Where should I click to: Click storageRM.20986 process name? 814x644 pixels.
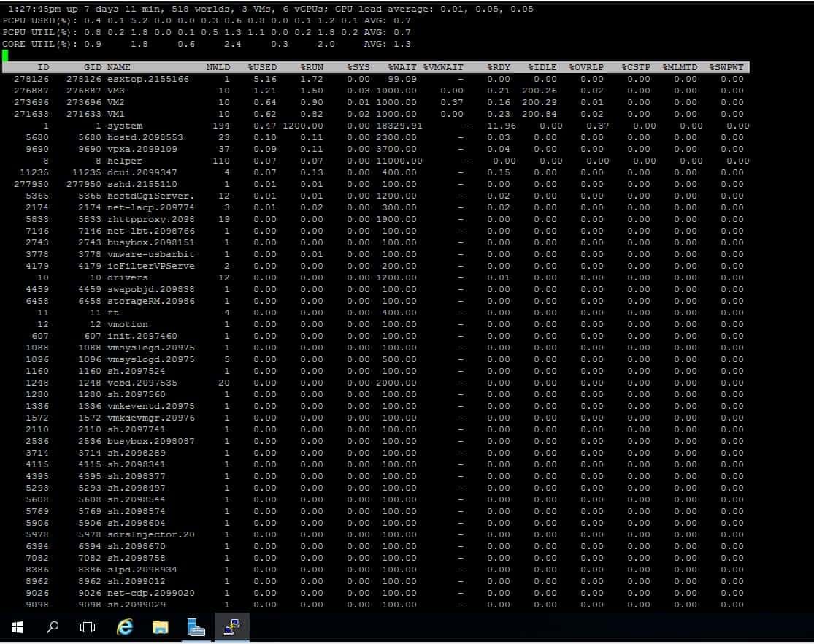tap(150, 302)
